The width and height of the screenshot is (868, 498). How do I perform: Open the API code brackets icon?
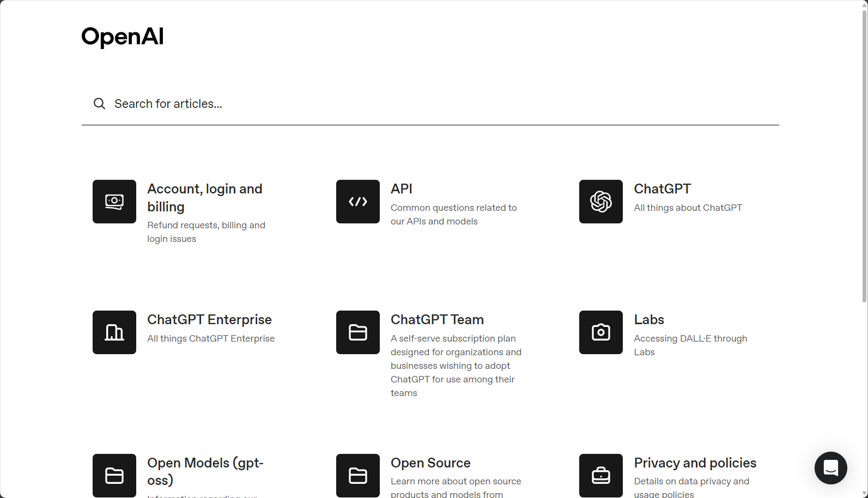pyautogui.click(x=358, y=202)
